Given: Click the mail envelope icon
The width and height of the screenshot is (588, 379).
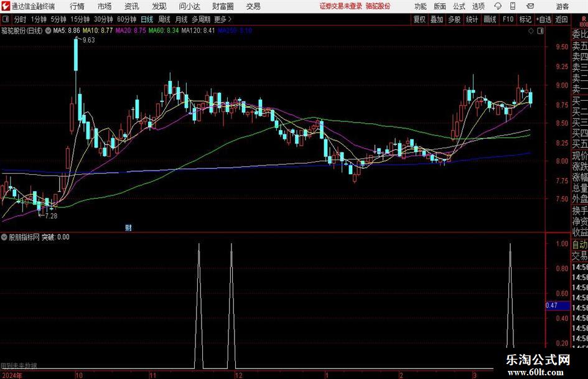Looking at the screenshot, I should point(530,6).
